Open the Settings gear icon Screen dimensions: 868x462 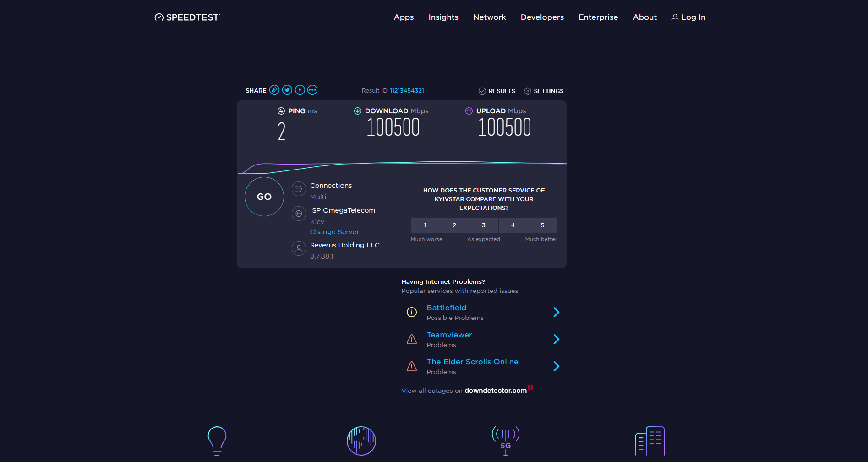click(528, 91)
